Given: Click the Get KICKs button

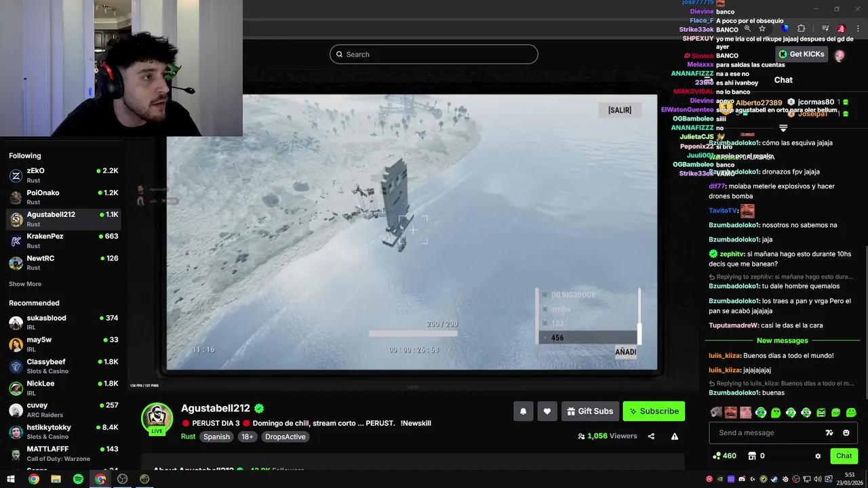Looking at the screenshot, I should click(x=802, y=54).
